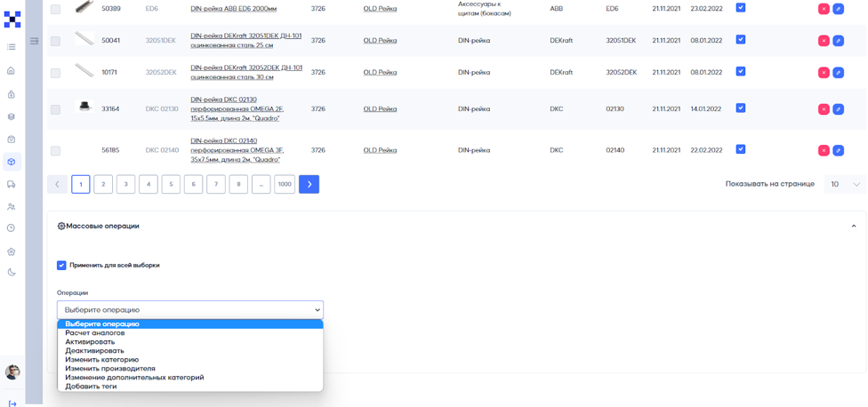Click the logout icon at sidebar bottom
Image resolution: width=868 pixels, height=407 pixels.
coord(12,403)
